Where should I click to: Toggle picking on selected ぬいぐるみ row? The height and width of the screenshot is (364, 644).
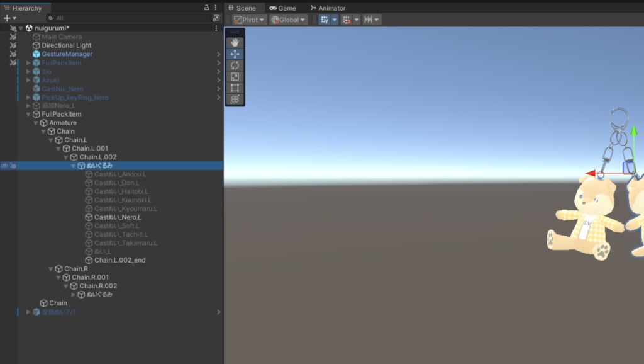[x=13, y=166]
